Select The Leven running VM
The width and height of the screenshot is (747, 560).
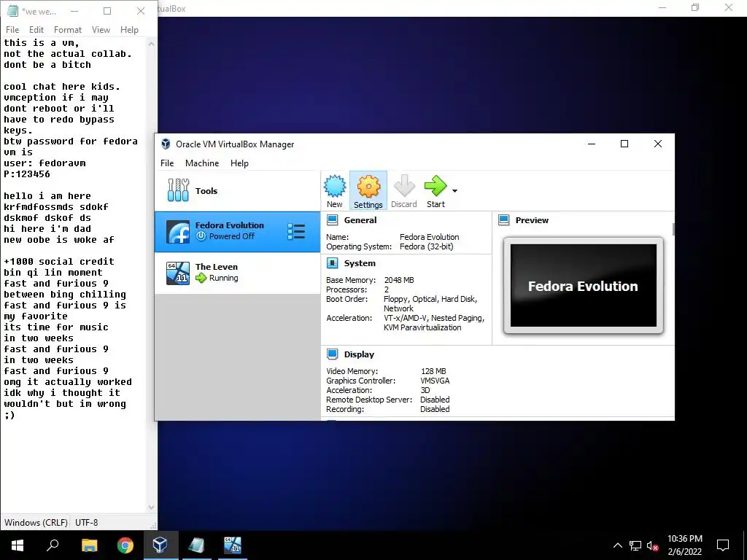coord(237,273)
